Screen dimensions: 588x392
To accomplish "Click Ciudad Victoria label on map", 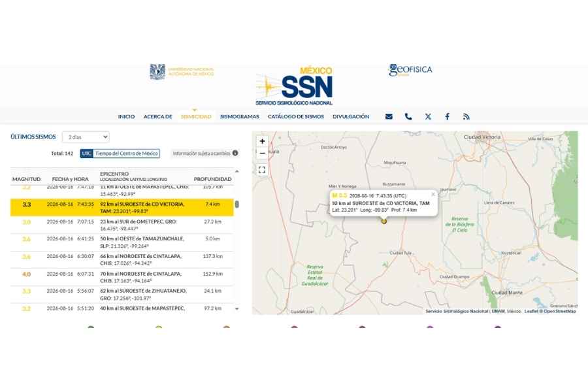I will [482, 137].
